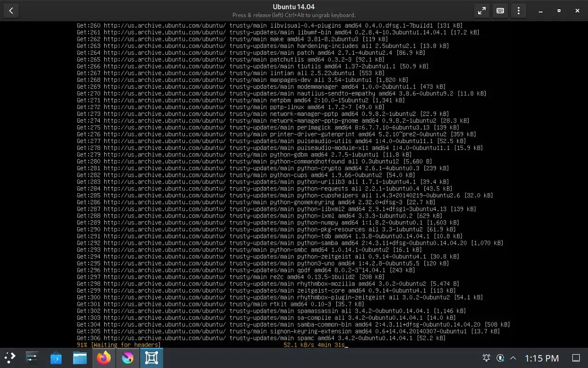Click the Get:261 libumf-bin line
This screenshot has width=588, height=368.
coord(278,33)
